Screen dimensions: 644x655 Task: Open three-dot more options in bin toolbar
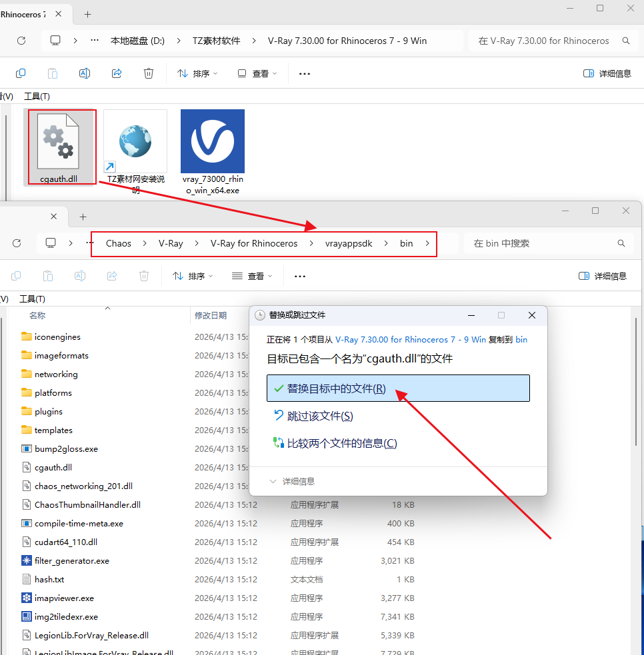(300, 276)
